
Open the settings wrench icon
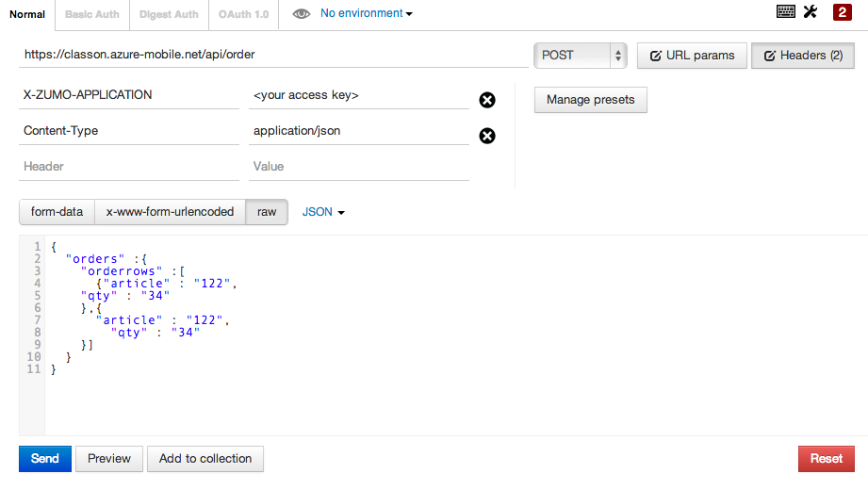[x=811, y=12]
